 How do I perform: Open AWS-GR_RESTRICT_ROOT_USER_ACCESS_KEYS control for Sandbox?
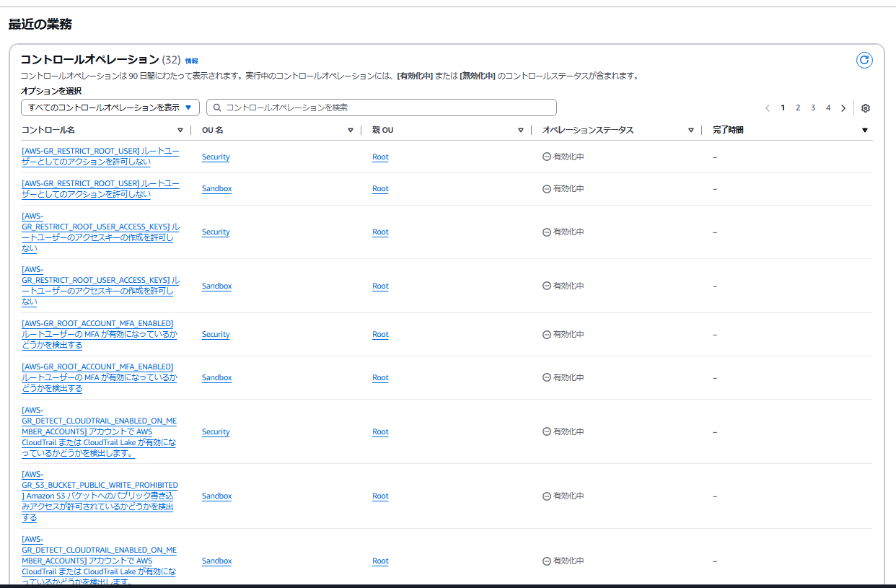[x=100, y=286]
